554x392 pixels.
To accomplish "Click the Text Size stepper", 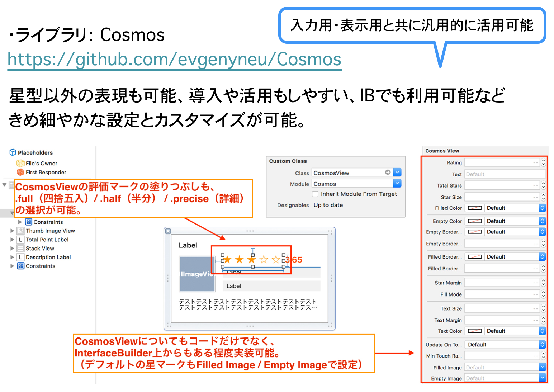I will pos(543,308).
